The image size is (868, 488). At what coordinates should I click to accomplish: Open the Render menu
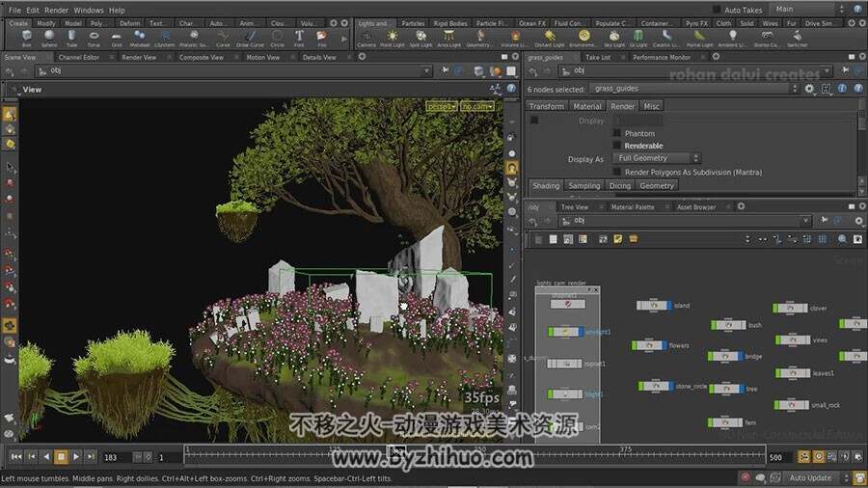coord(57,10)
